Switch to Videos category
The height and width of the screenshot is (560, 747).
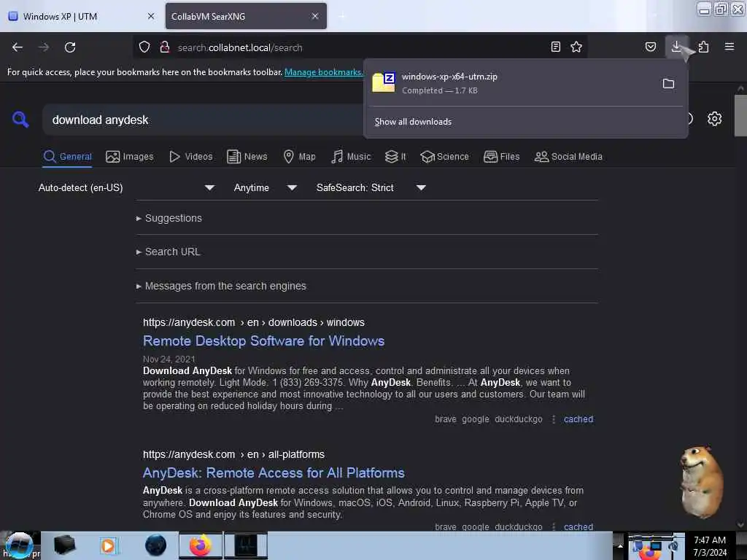190,157
